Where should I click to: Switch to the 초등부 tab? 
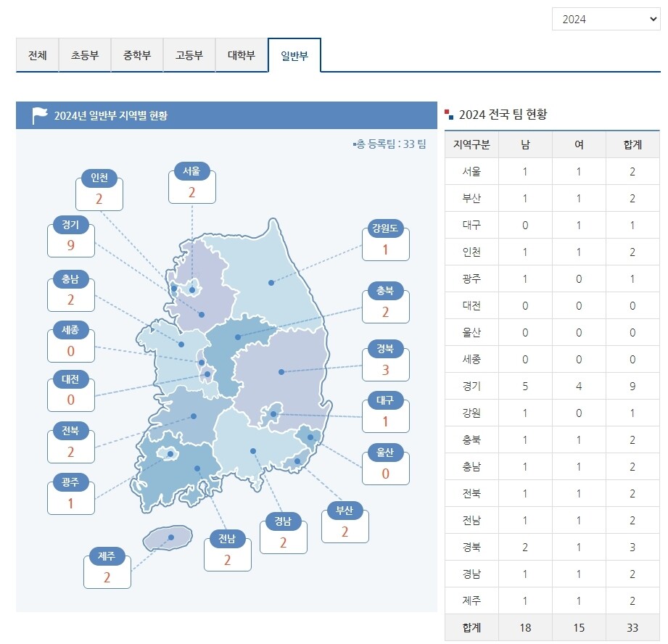(85, 56)
